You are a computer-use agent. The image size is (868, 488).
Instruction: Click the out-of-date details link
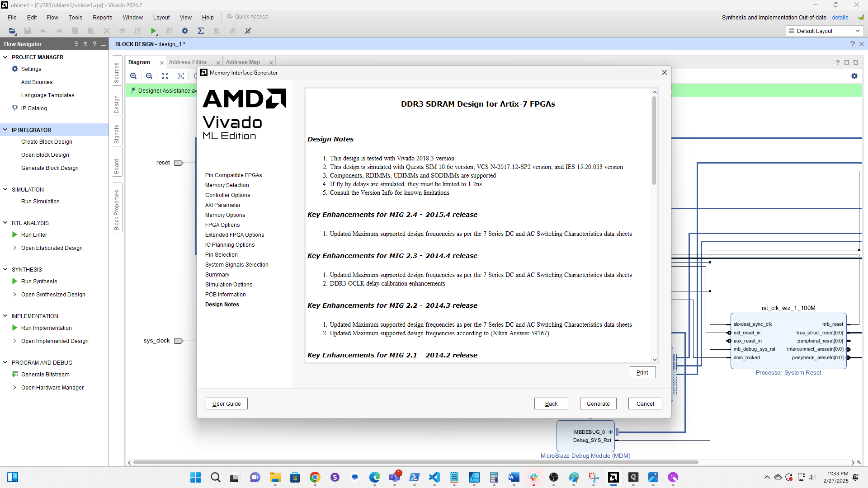pos(840,17)
